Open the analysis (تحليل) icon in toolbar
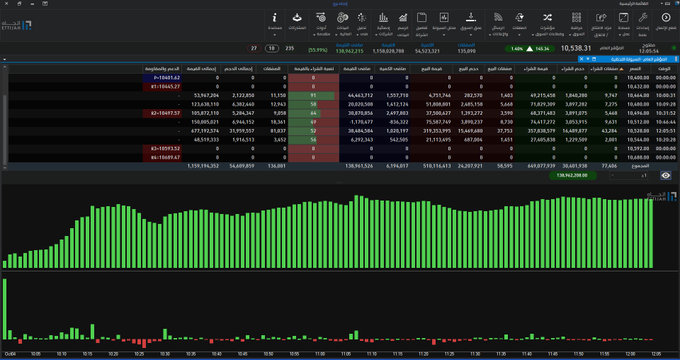 362,18
